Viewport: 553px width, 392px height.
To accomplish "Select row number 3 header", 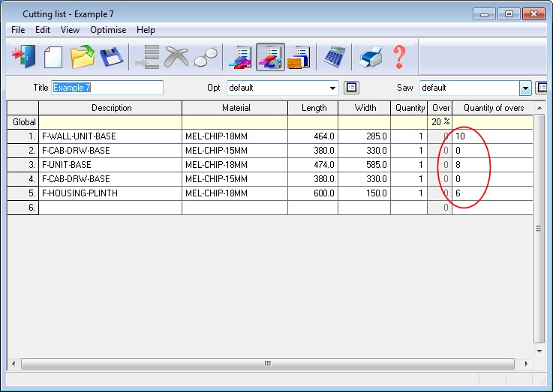I will 23,165.
